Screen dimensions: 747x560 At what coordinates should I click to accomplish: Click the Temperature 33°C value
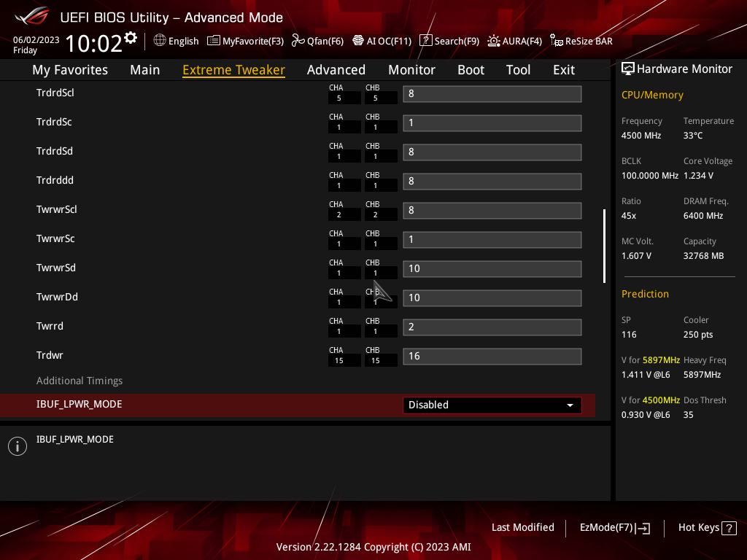click(x=693, y=136)
